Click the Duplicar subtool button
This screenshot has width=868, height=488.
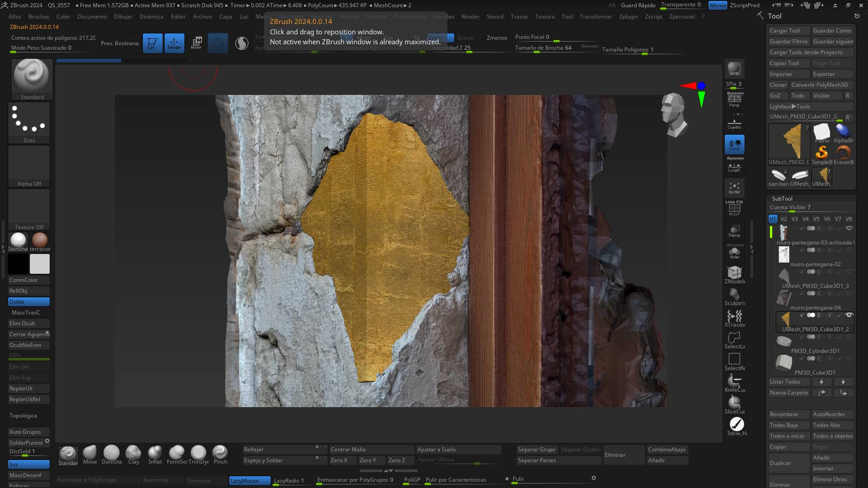[x=788, y=463]
